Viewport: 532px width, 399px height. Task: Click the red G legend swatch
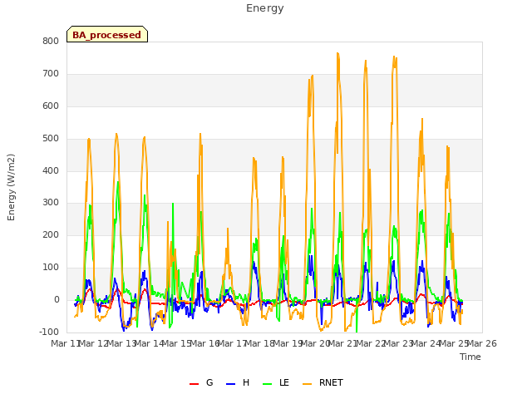pos(194,384)
